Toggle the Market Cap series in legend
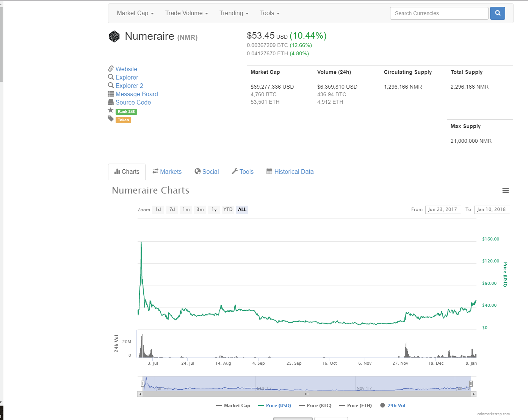Screen dimensions: 528x420 [233, 406]
